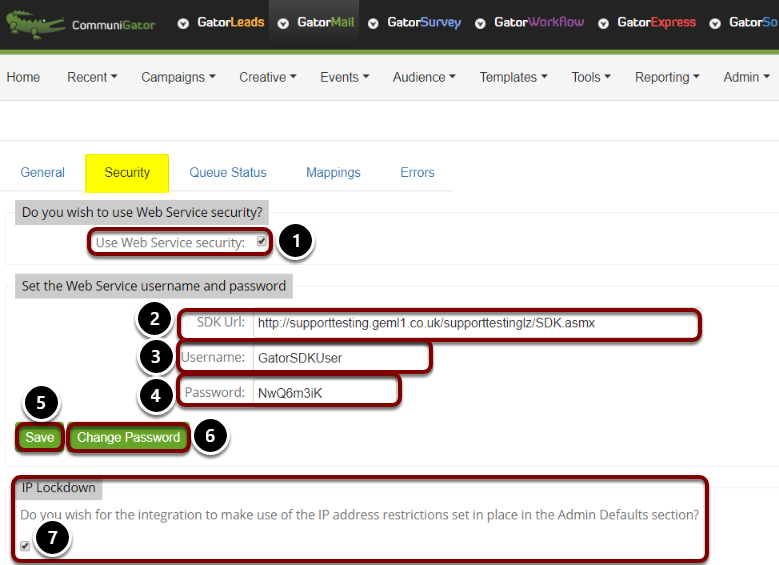Switch to the Queue Status tab
779x565 pixels.
(228, 172)
